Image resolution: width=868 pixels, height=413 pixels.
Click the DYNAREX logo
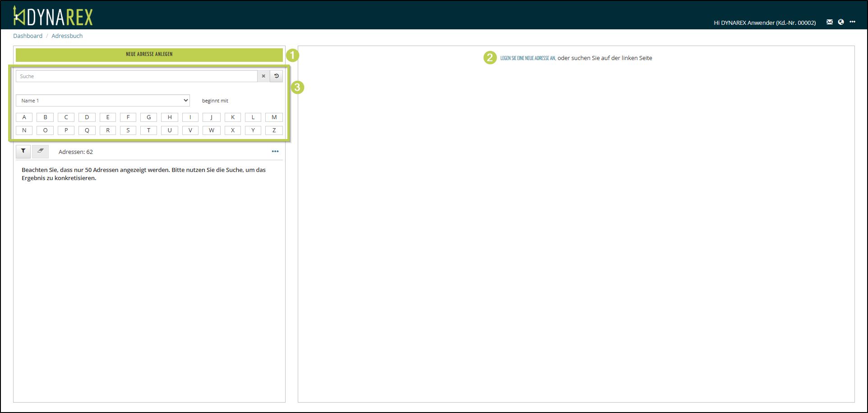(53, 16)
